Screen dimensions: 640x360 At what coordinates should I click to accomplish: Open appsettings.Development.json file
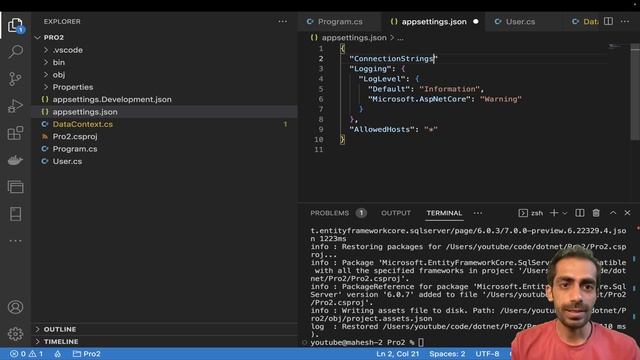[112, 100]
